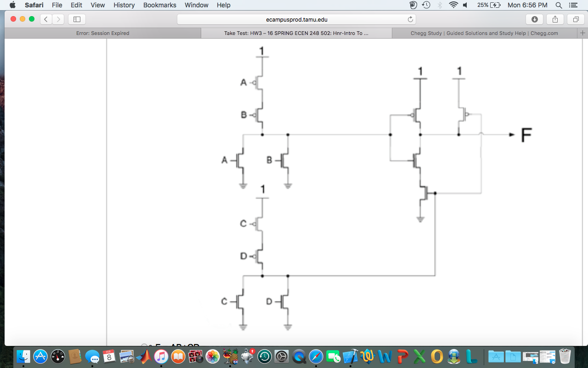The image size is (588, 368).
Task: Open MATLAB from the Dock
Action: pos(144,356)
